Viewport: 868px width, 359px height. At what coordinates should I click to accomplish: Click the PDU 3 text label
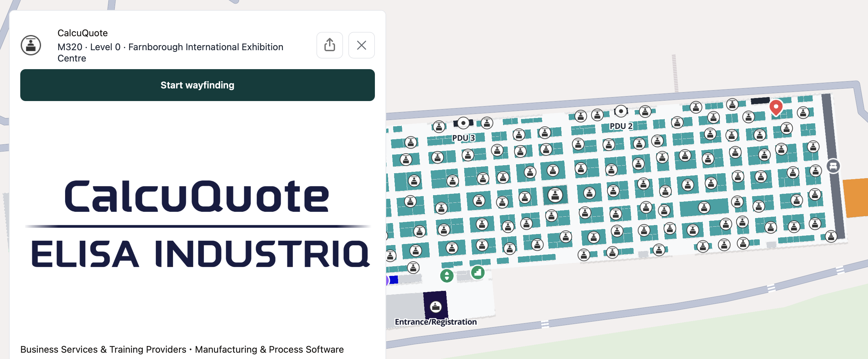point(463,138)
